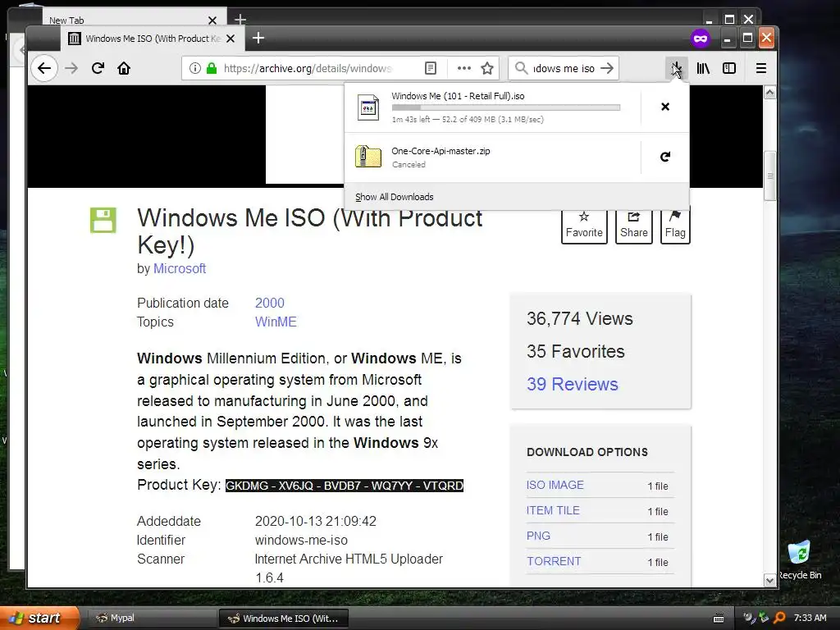
Task: Open the Microsoft author link
Action: 180,268
